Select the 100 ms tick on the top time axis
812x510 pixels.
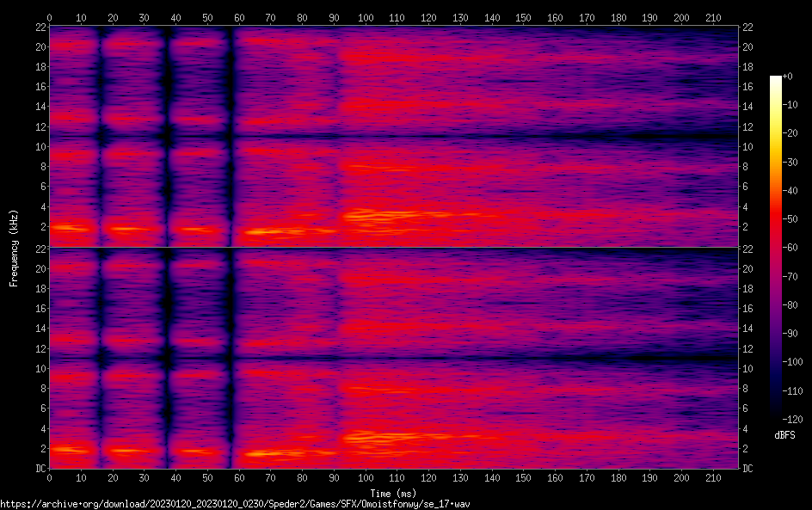[x=366, y=17]
